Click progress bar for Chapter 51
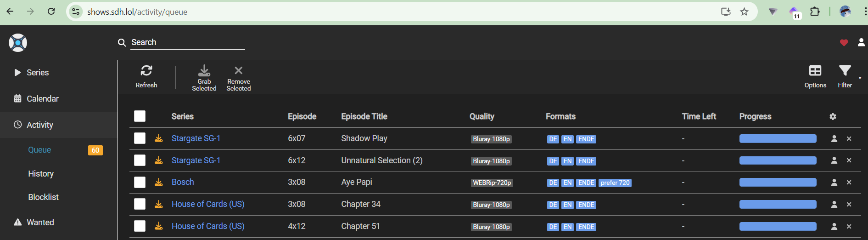Viewport: 868px width, 240px height. point(778,226)
